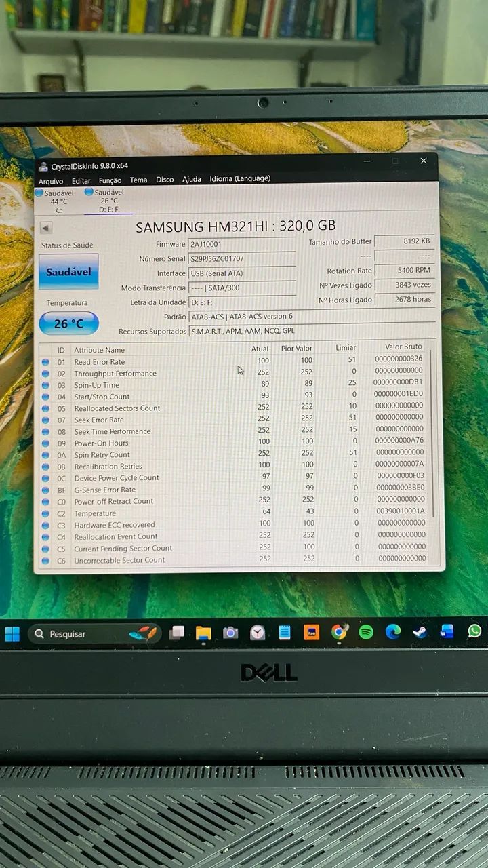Open Steam from the taskbar
The height and width of the screenshot is (868, 488).
coord(420,632)
